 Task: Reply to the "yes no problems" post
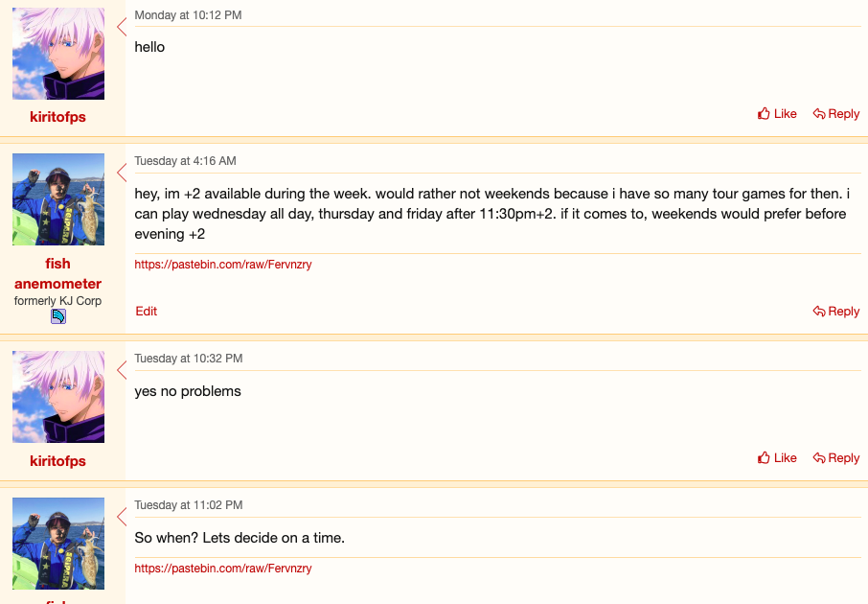[x=836, y=457]
